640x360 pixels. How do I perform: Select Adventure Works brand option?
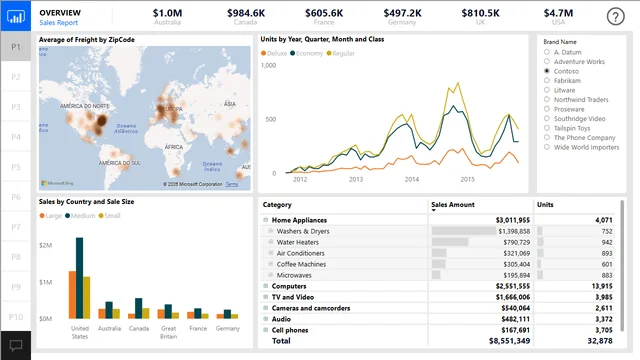pos(547,61)
